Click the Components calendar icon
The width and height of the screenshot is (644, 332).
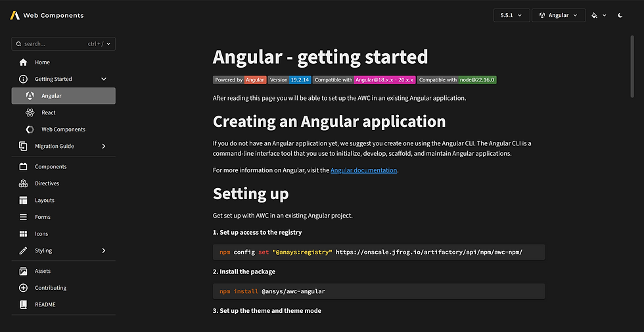(24, 167)
